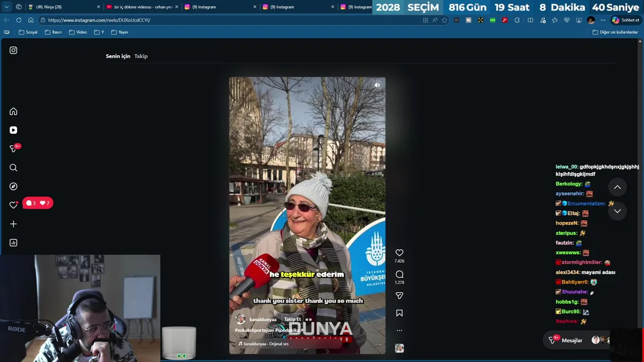Click username stormlightmiller in chat overlay
The image size is (644, 362).
coord(582,262)
